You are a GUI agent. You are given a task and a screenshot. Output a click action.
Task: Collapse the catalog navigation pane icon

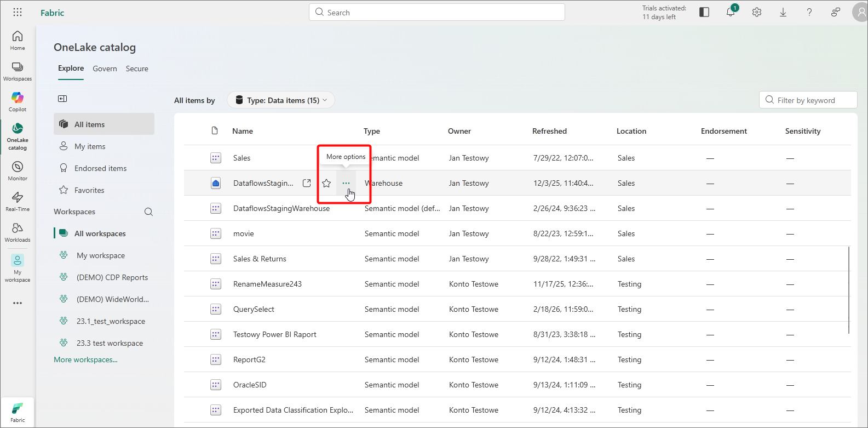click(62, 99)
